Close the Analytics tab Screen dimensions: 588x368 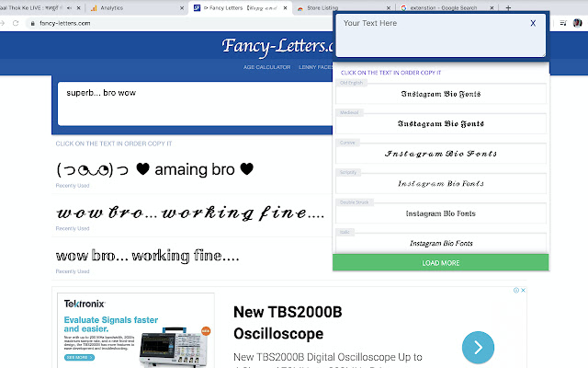tap(182, 8)
